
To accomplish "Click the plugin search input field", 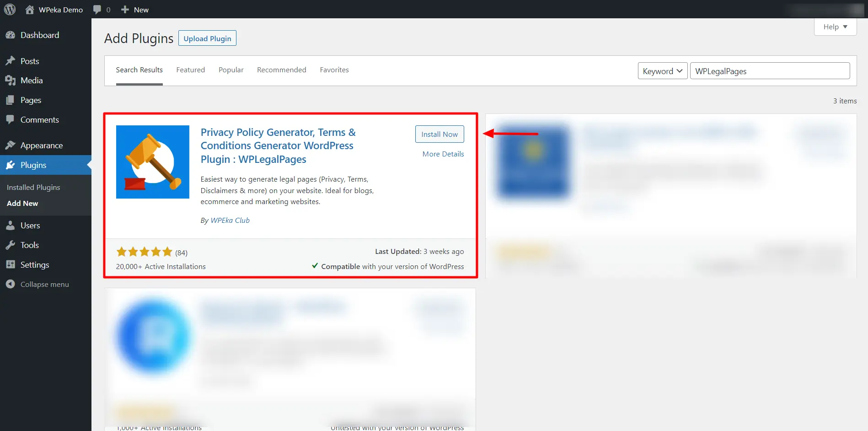I will pos(770,71).
